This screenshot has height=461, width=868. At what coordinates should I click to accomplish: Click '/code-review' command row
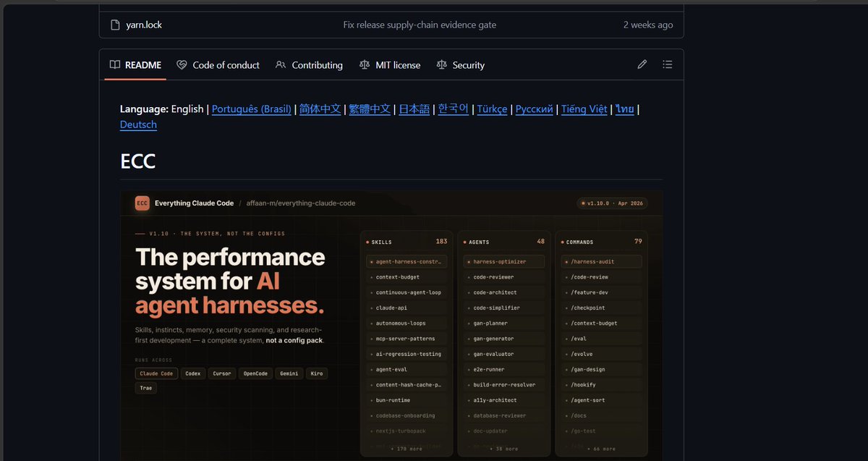pos(601,277)
